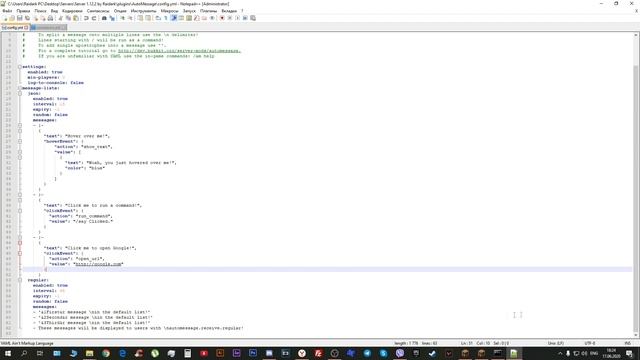Close the config.yml tab with its X
The image size is (640, 360).
[x=26, y=27]
